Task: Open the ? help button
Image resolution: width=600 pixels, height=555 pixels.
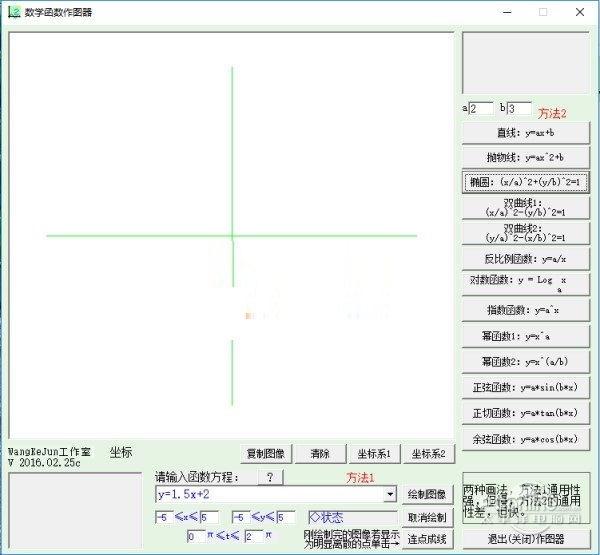Action: (x=270, y=477)
